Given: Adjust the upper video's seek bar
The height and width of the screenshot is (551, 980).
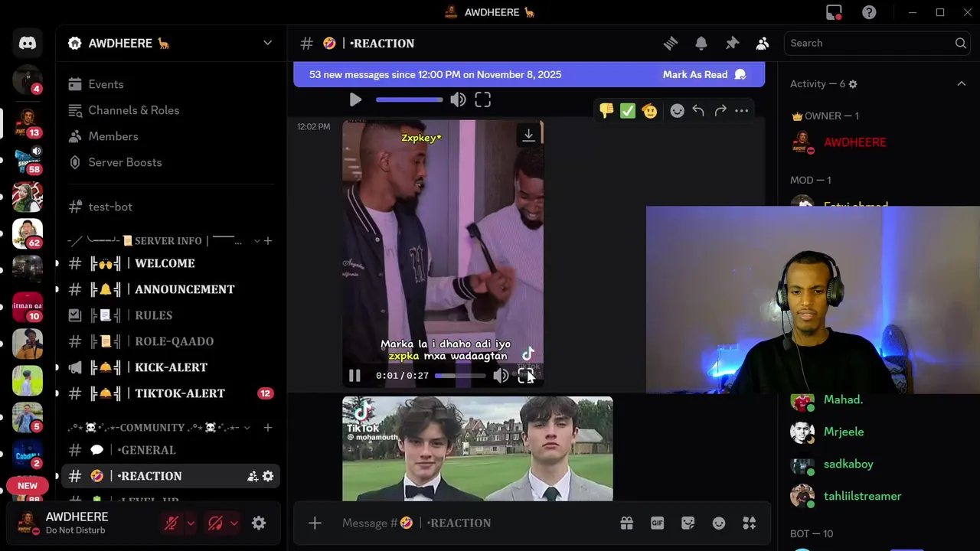Looking at the screenshot, I should (x=409, y=99).
